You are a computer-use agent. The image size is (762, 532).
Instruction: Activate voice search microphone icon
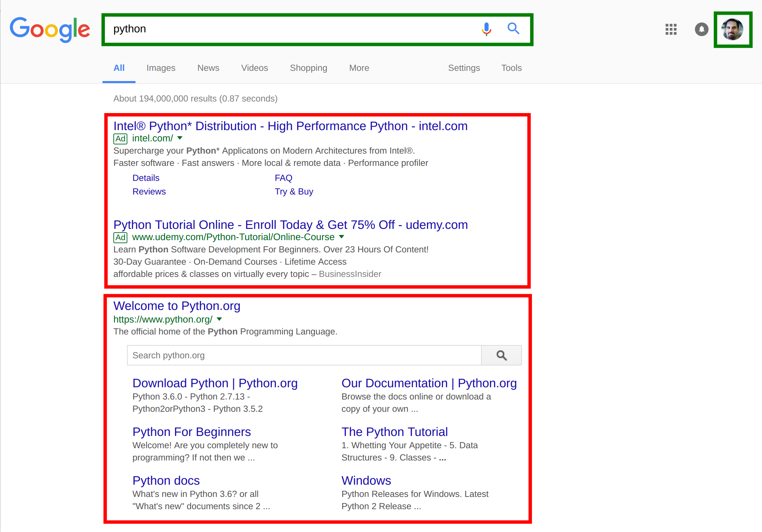click(487, 29)
